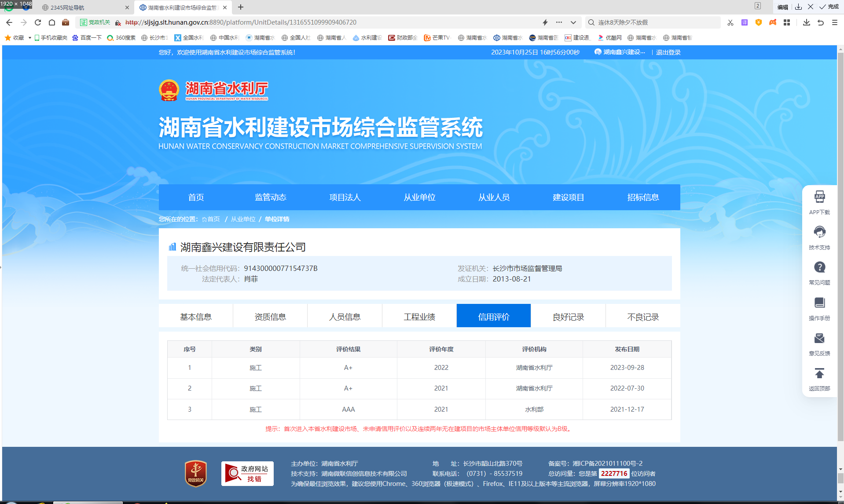Click the 党政机关 emblem in footer
Image resolution: width=844 pixels, height=504 pixels.
coord(196,474)
